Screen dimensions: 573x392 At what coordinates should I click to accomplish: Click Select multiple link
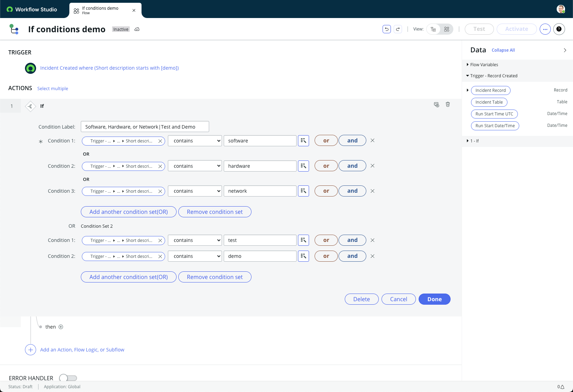pos(53,89)
